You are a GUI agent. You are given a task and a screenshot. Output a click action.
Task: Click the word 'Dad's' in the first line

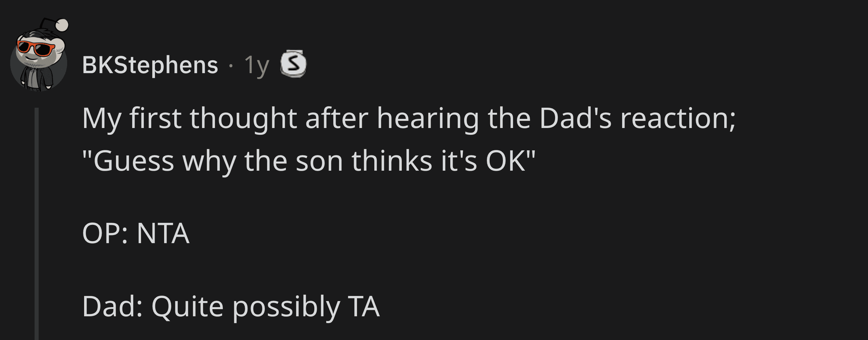coord(576,119)
